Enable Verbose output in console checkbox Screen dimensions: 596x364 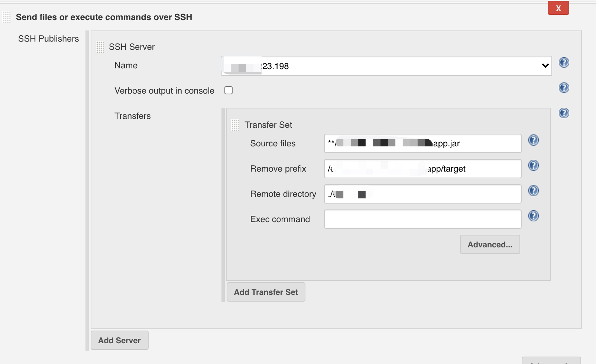pos(229,90)
